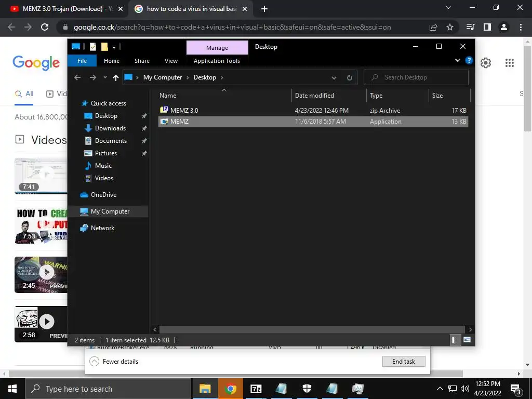
Task: Switch to the Home ribbon tab
Action: 112,61
